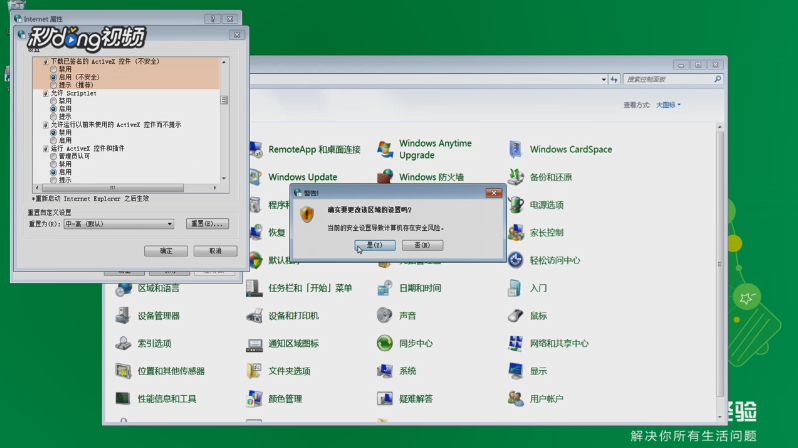Click 取消 in security settings dialog
798x448 pixels.
point(215,251)
